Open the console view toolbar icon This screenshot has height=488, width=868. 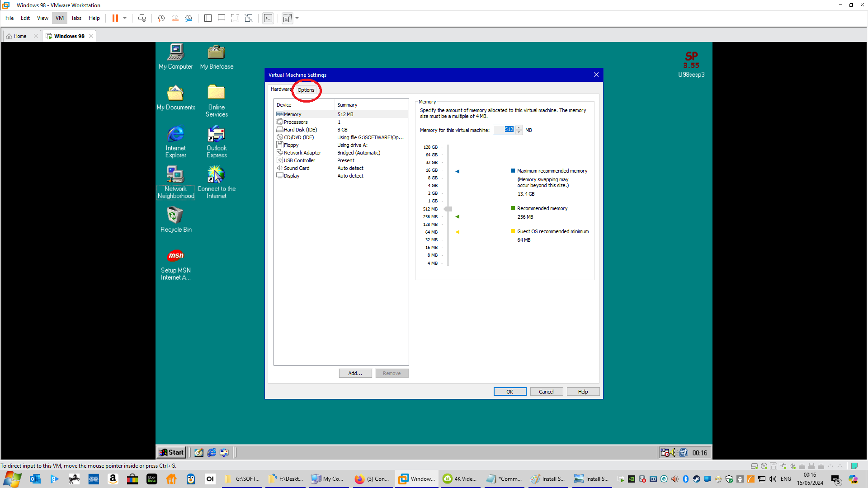(x=268, y=18)
